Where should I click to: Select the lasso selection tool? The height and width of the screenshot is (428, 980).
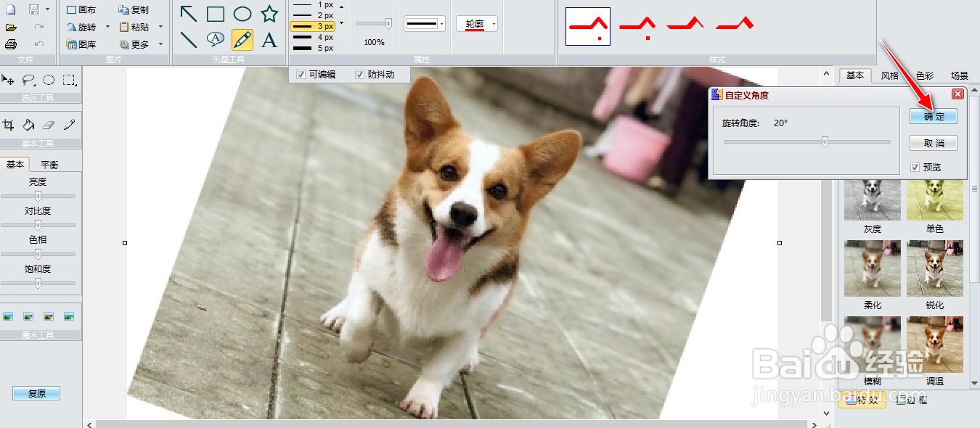(29, 80)
